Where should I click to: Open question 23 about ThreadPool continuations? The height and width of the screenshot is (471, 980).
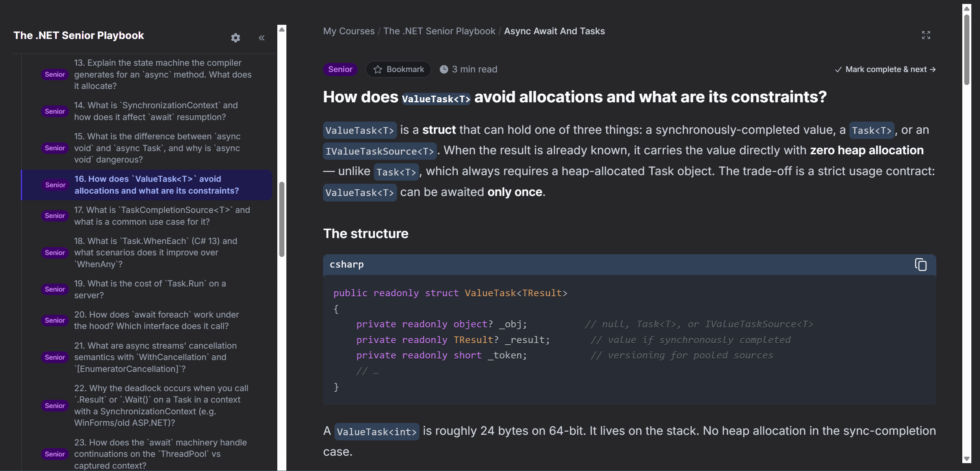coord(147,454)
